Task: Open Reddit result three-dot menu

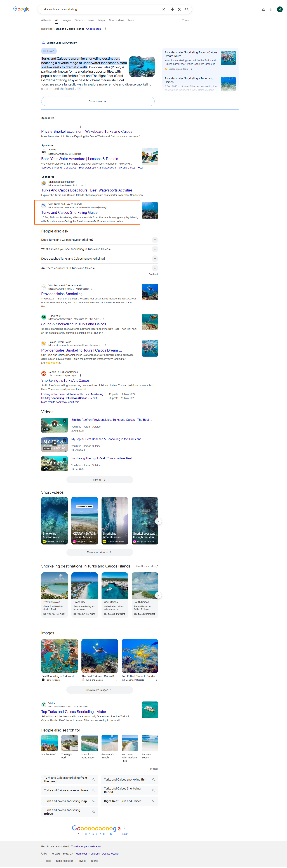Action: pos(80,375)
